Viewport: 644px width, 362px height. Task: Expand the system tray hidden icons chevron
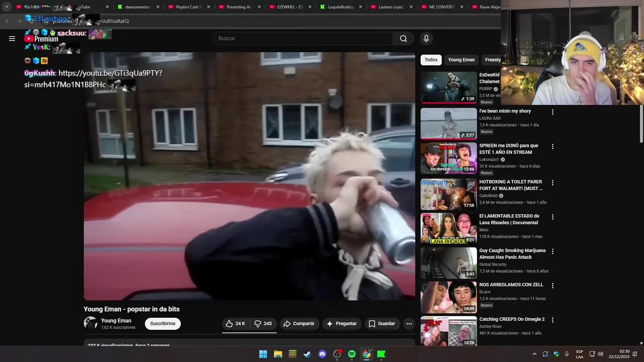pyautogui.click(x=534, y=354)
